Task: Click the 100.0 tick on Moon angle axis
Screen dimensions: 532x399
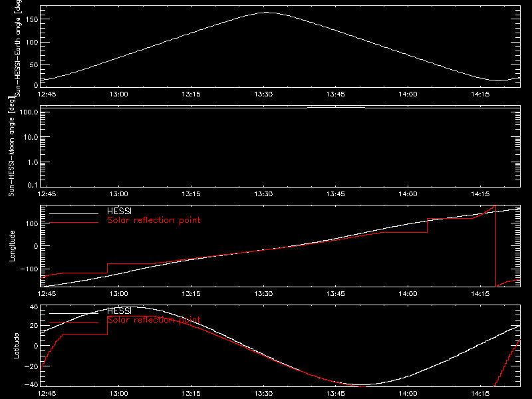Action: [x=29, y=112]
